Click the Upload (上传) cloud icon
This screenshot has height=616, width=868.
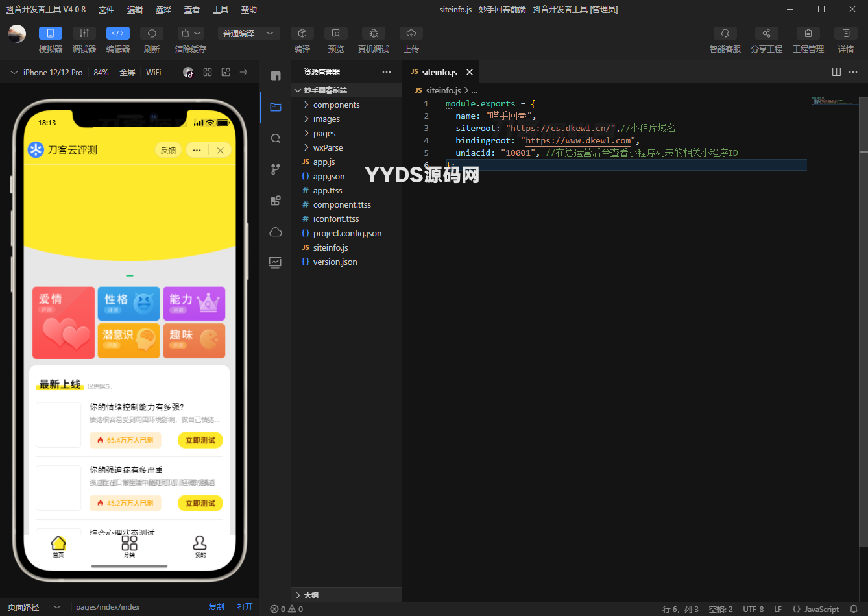[411, 34]
